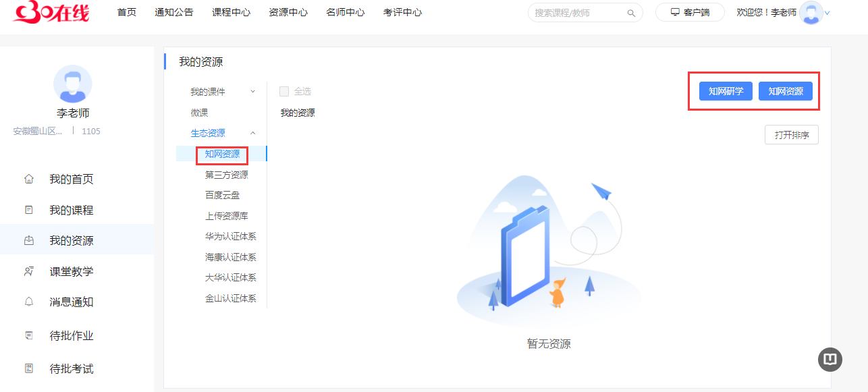Click the book icon beside 我的课程

pos(28,210)
